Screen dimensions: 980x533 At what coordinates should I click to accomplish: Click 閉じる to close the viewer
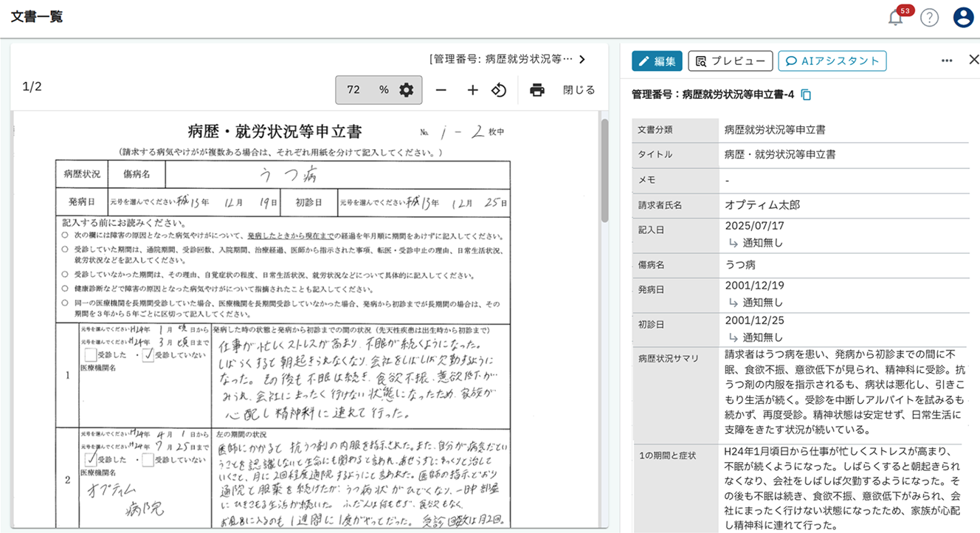coord(579,90)
